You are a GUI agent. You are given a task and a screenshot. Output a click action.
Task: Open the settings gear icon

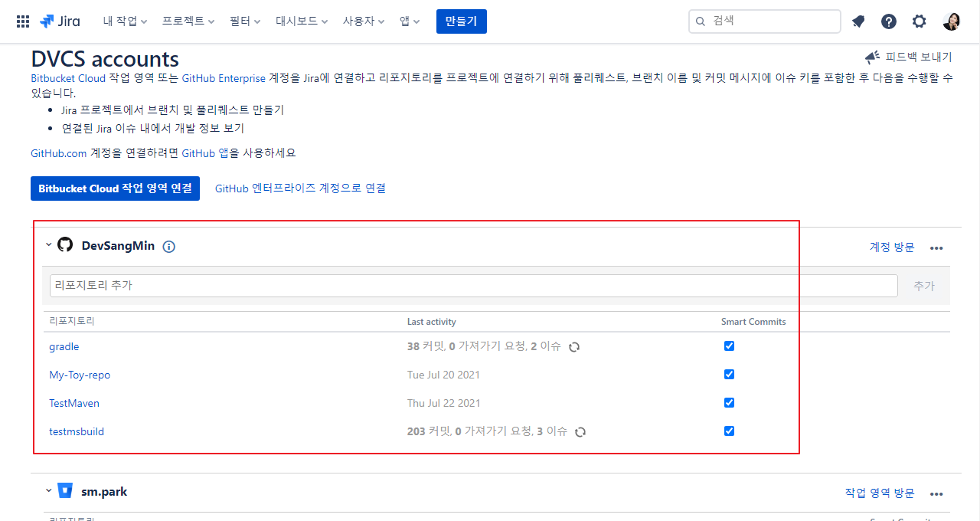coord(920,21)
